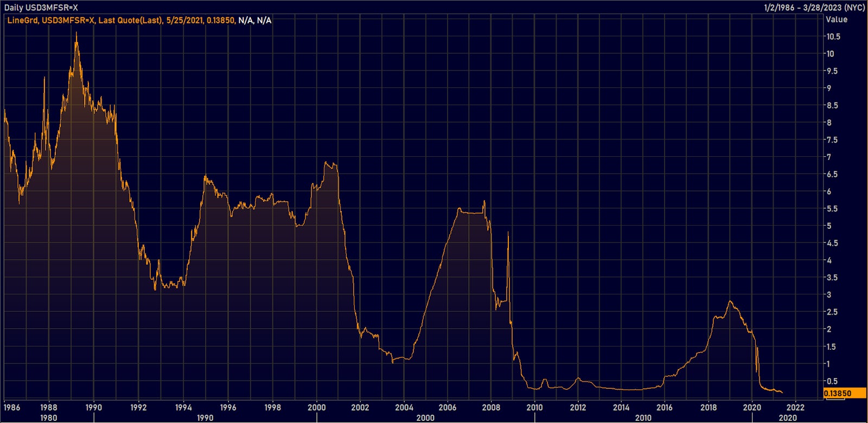The image size is (868, 423).
Task: Click the 1986 year label on time axis
Action: pyautogui.click(x=12, y=407)
